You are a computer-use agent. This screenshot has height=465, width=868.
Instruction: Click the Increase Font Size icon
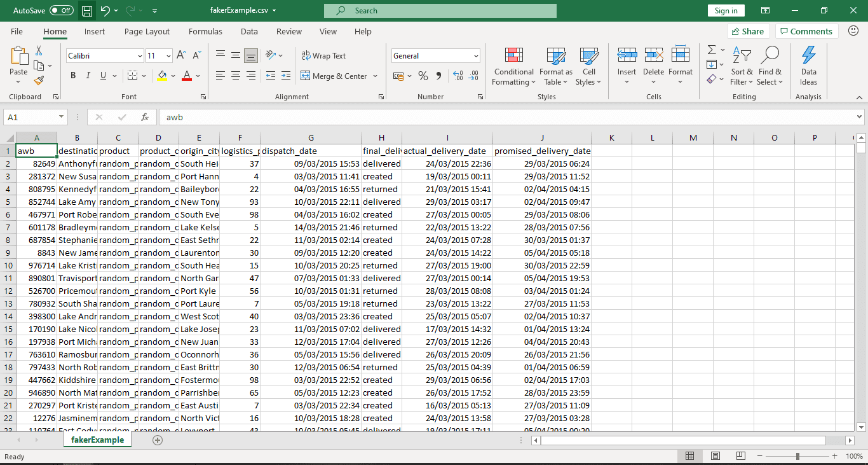coord(181,56)
